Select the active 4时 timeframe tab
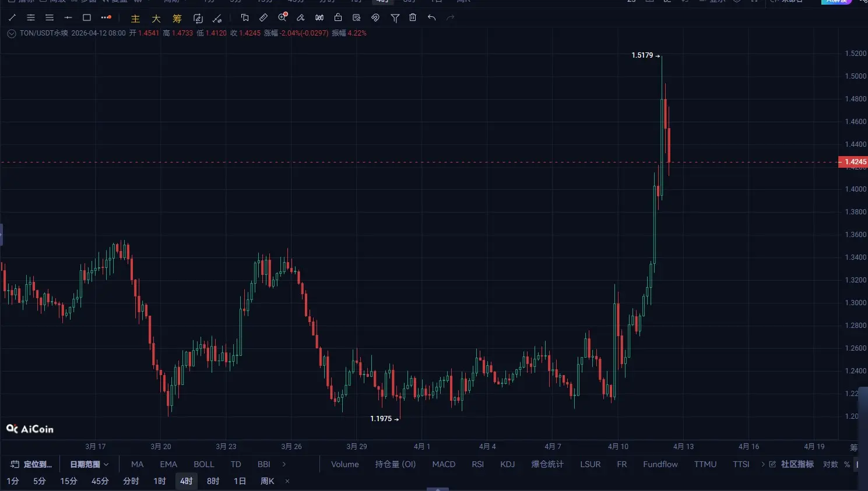 (x=187, y=481)
